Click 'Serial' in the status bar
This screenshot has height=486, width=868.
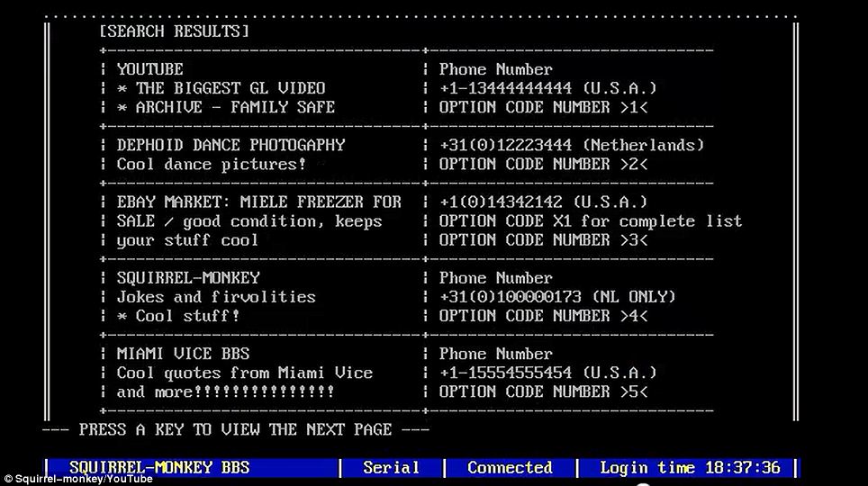[391, 468]
